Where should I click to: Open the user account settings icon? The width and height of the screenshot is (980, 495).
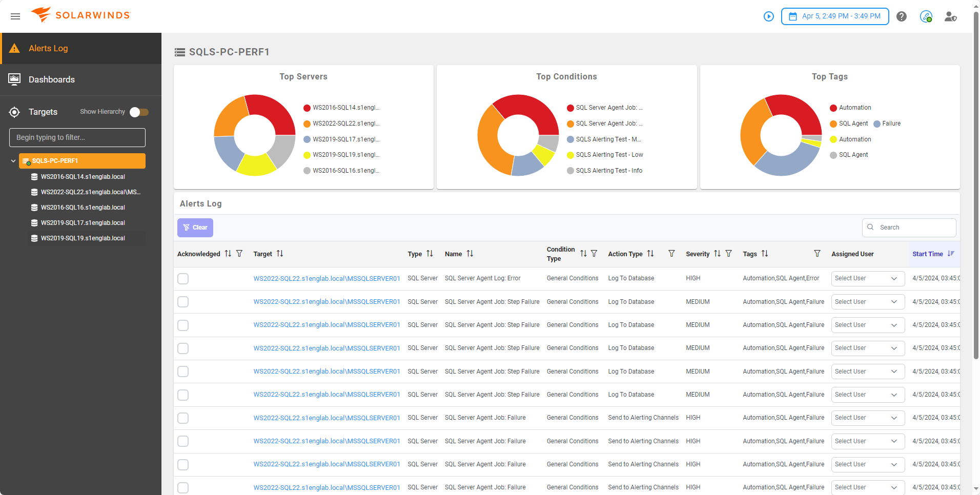pos(950,16)
